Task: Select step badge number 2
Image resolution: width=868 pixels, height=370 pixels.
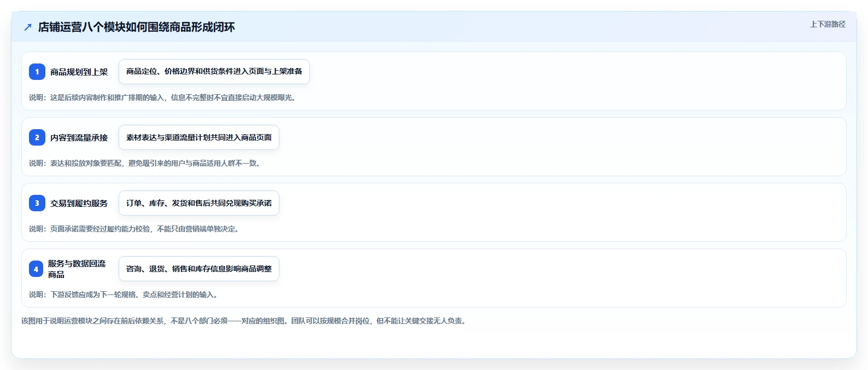Action: click(37, 137)
